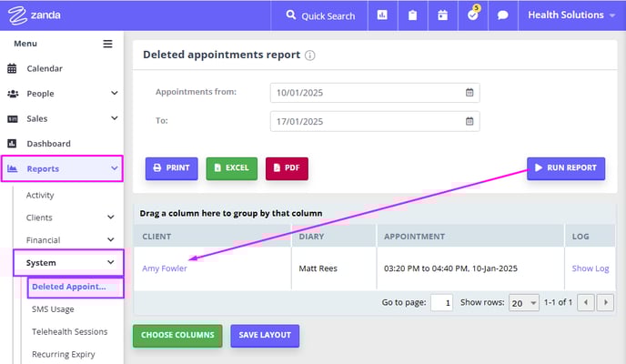Open client Amy Fowler link
This screenshot has width=626, height=364.
(x=165, y=268)
